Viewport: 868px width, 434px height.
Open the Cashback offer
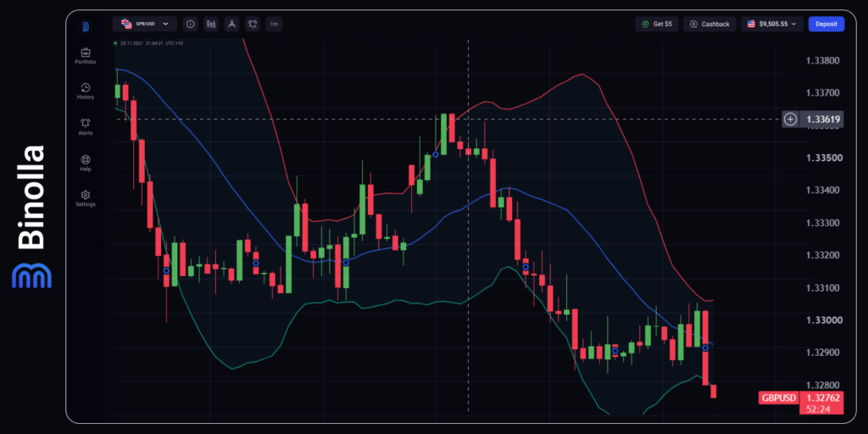click(x=710, y=24)
